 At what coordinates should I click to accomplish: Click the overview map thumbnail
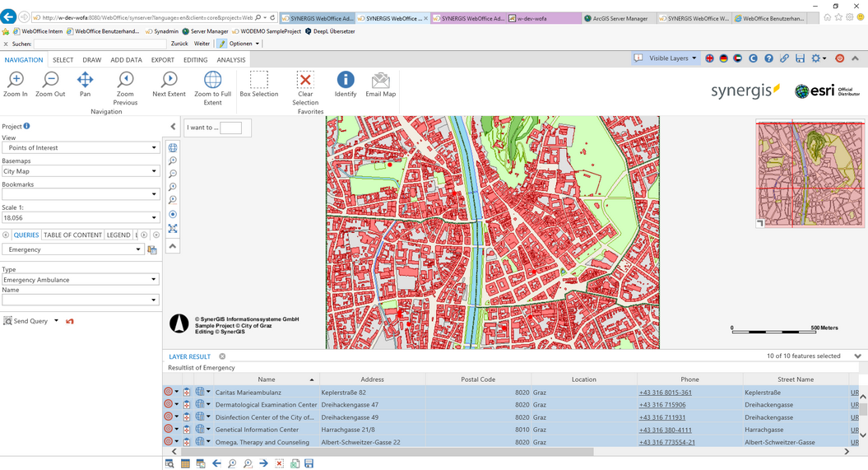tap(810, 174)
